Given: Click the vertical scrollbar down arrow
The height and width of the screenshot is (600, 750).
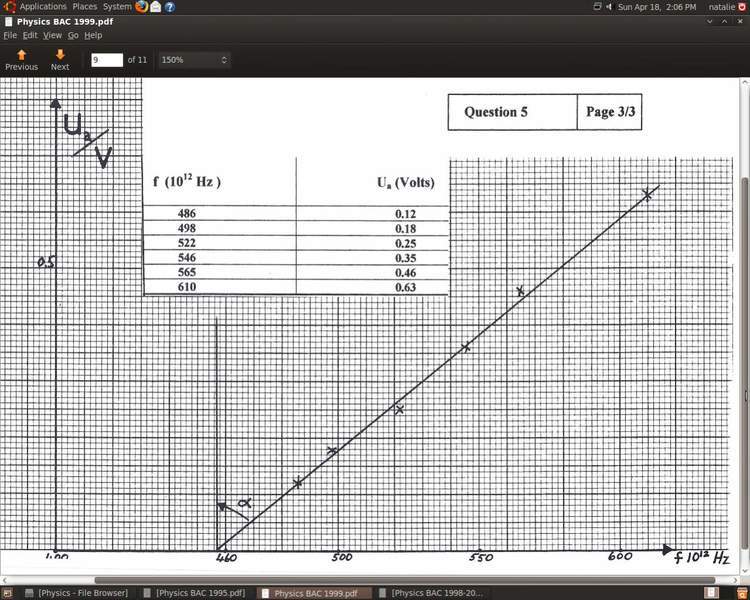Looking at the screenshot, I should (x=745, y=571).
